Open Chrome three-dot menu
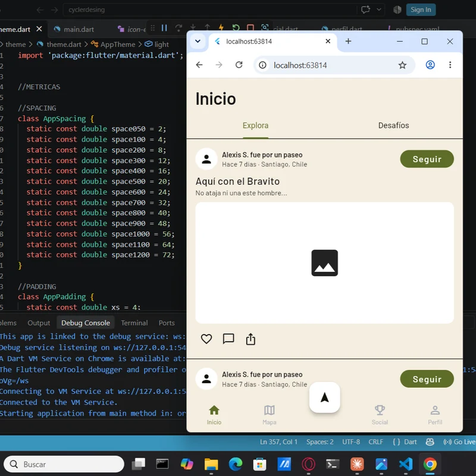The height and width of the screenshot is (476, 476). coord(450,65)
